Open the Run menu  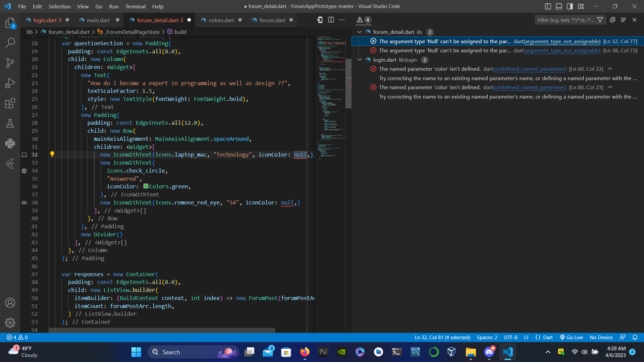click(x=114, y=6)
